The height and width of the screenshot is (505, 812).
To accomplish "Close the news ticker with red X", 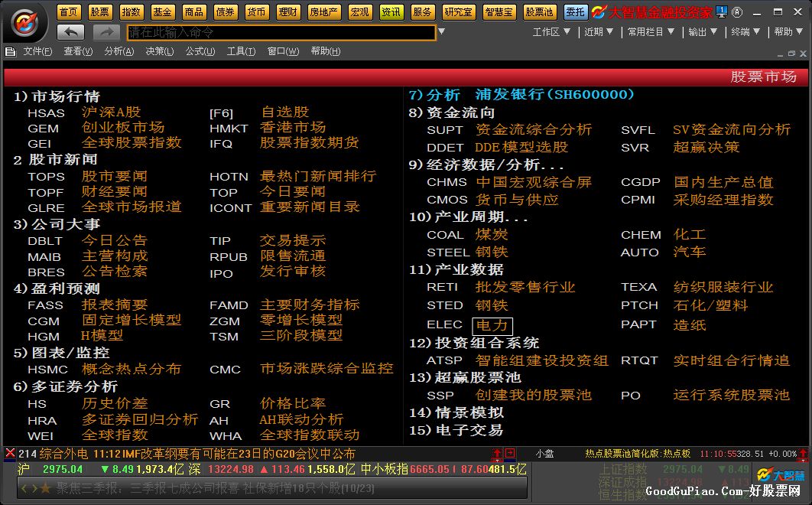I will tap(10, 453).
